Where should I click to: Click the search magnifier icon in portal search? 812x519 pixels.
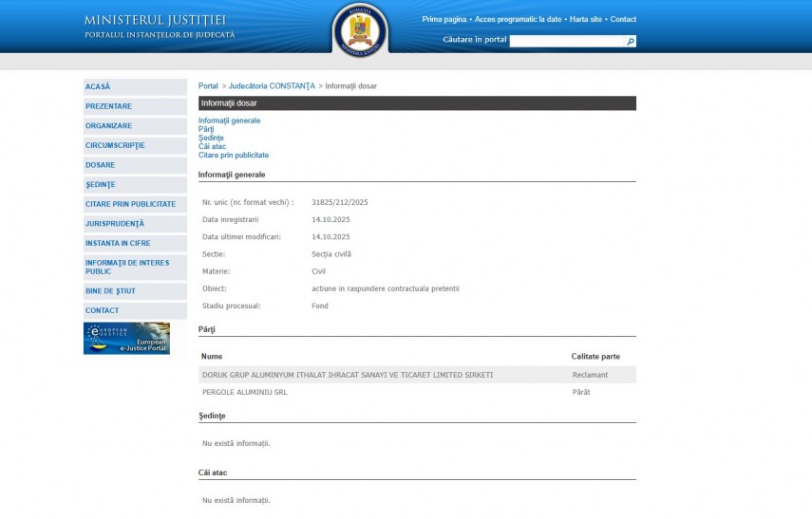[630, 42]
